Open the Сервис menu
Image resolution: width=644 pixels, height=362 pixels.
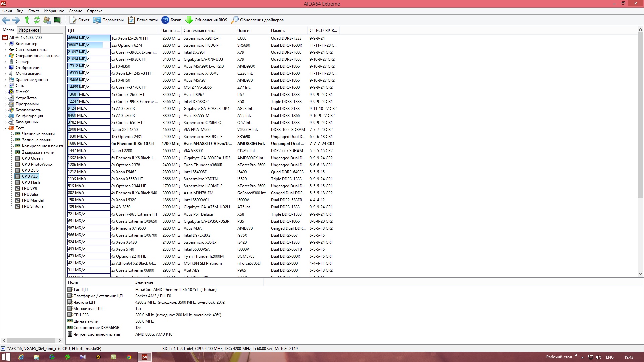click(75, 11)
